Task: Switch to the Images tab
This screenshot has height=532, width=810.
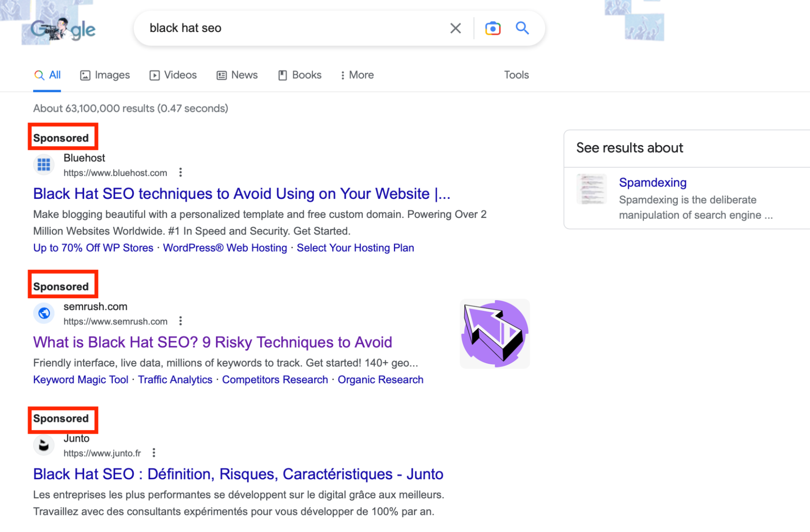Action: (105, 75)
